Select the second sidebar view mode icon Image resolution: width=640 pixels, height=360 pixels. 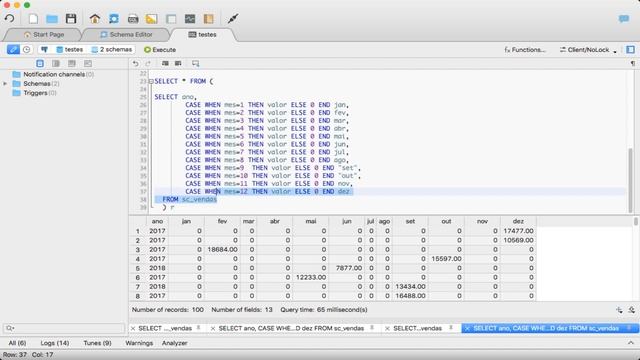coord(56,63)
